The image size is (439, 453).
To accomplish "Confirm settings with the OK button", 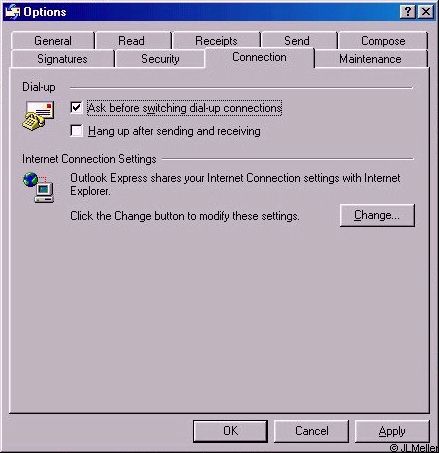I will tap(230, 431).
